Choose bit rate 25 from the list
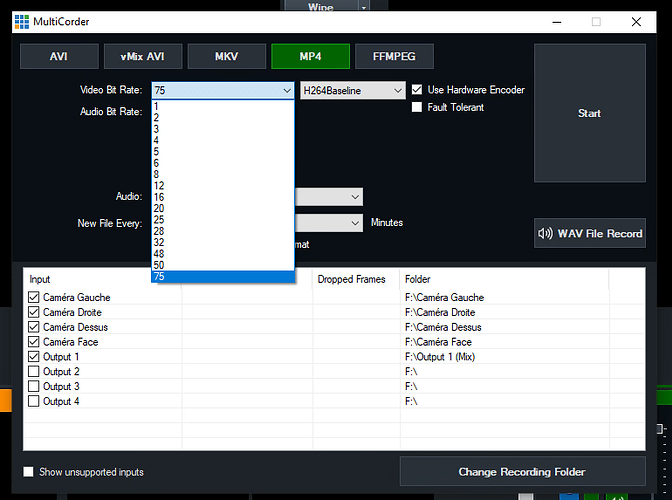The width and height of the screenshot is (672, 500). 223,220
